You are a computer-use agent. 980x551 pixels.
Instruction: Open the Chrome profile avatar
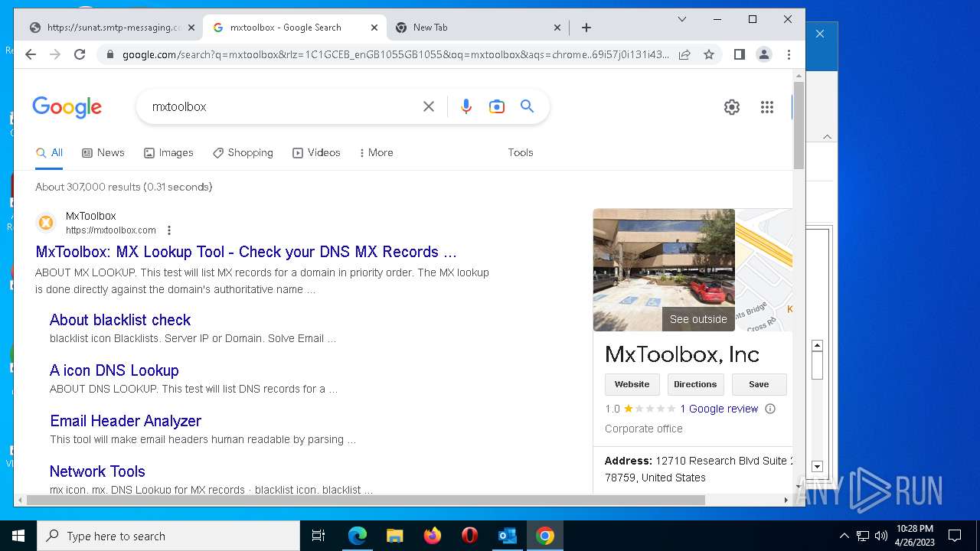tap(763, 54)
